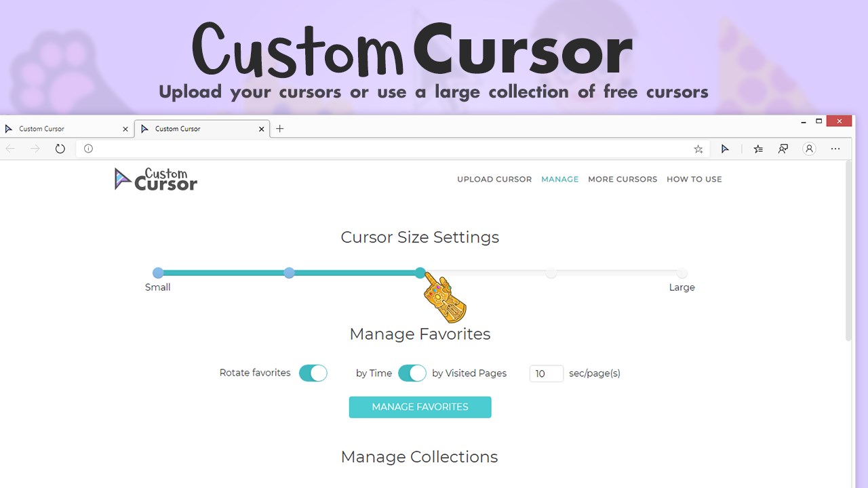Open the user profile icon

pos(809,148)
